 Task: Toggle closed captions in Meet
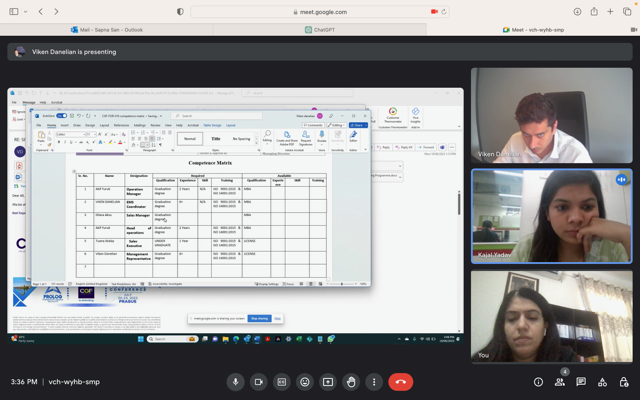(282, 382)
